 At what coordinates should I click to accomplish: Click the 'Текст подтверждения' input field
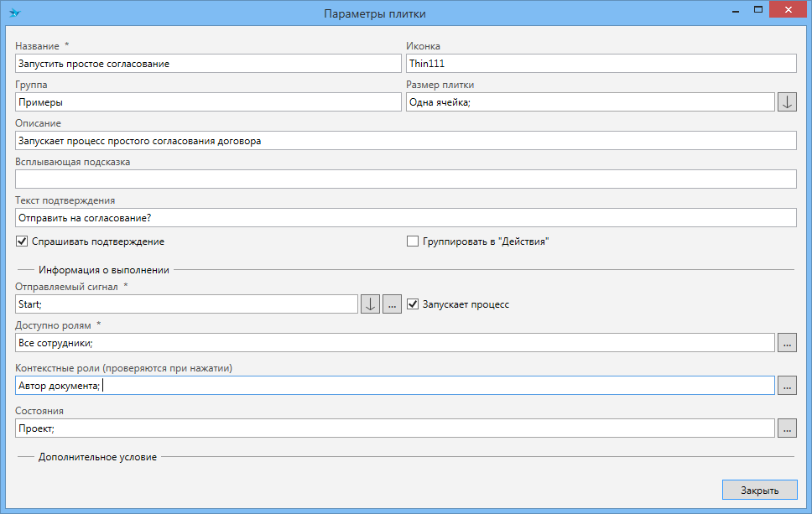[x=405, y=218]
